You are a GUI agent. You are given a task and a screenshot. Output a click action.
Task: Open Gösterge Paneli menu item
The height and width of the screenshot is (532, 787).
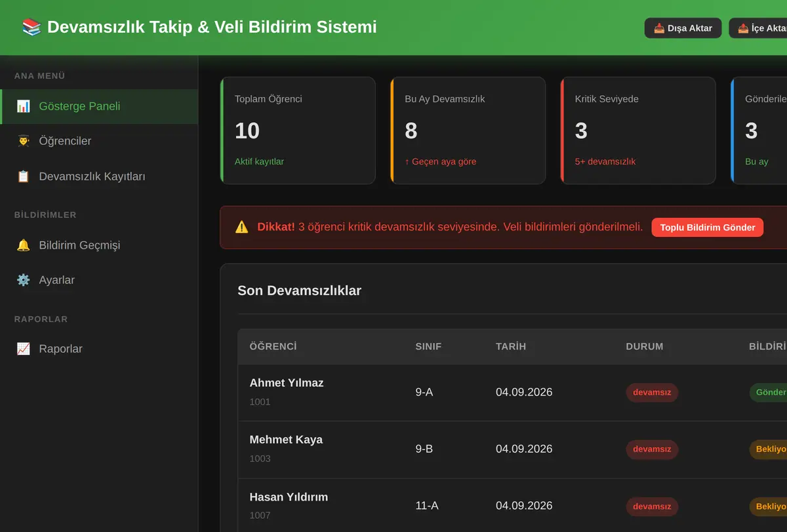[99, 106]
